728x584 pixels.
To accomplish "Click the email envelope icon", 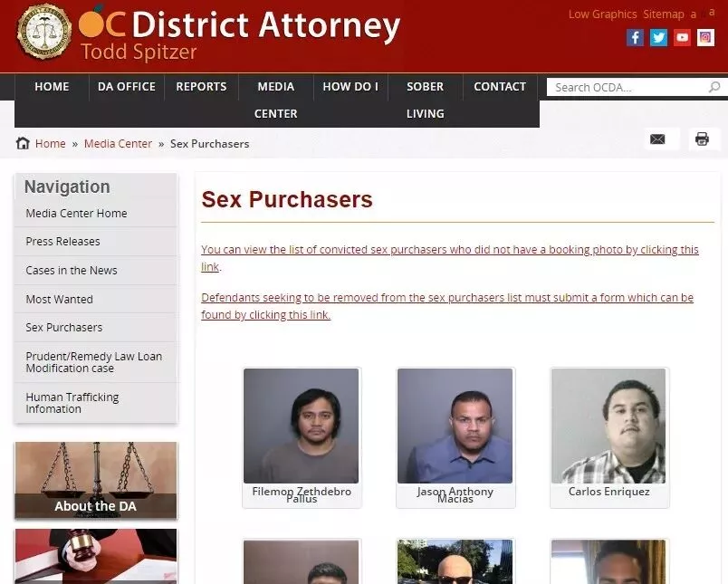I will 657,139.
